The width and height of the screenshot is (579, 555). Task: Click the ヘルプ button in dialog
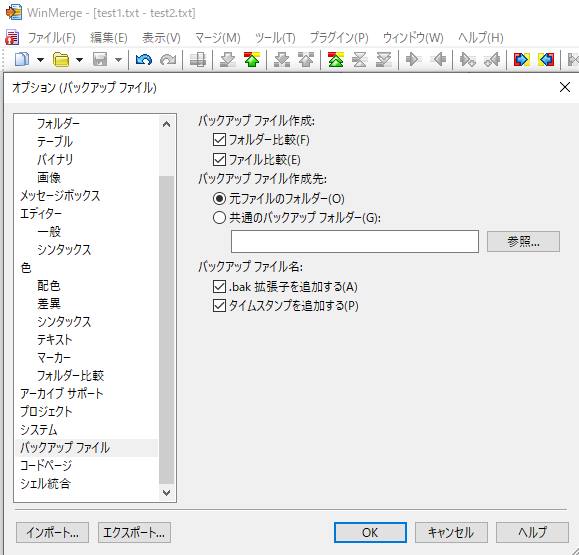pyautogui.click(x=532, y=532)
